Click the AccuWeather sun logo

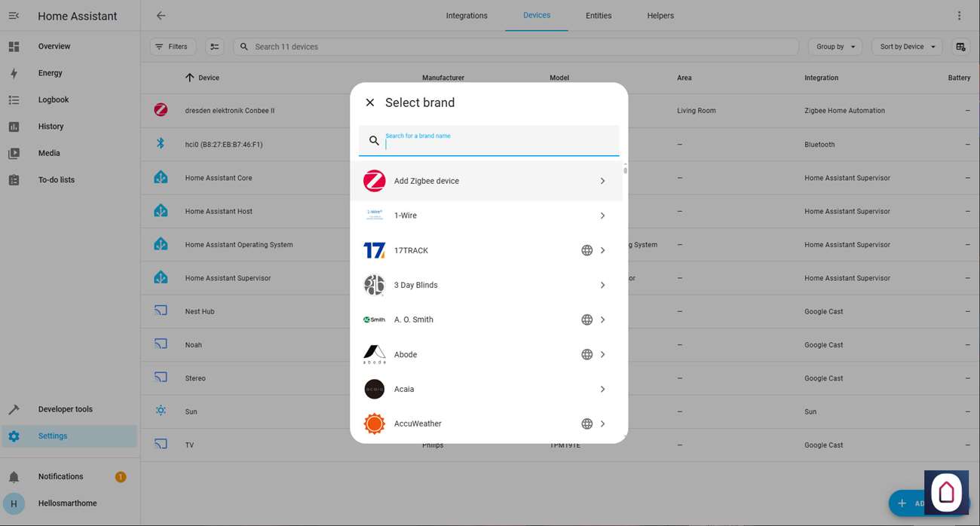coord(374,424)
